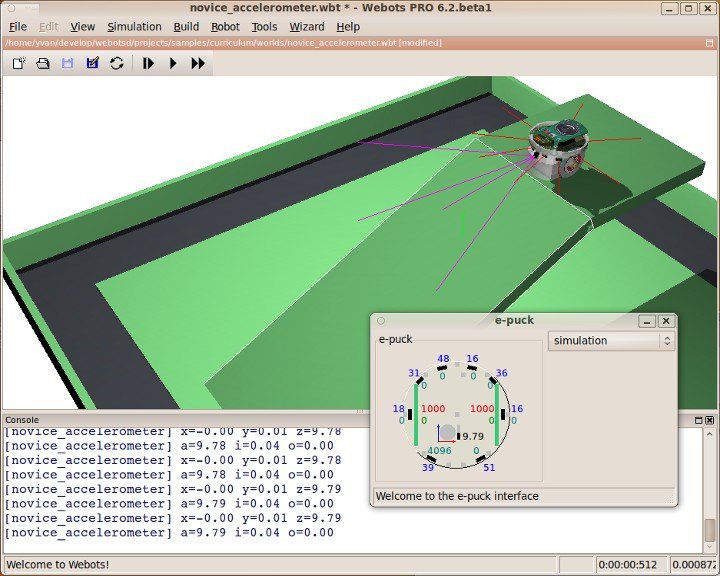Click the Fast forward simulation button
720x576 pixels.
[x=198, y=63]
